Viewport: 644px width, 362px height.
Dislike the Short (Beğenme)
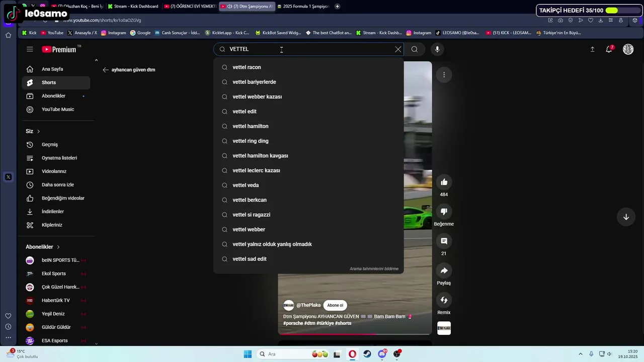444,212
